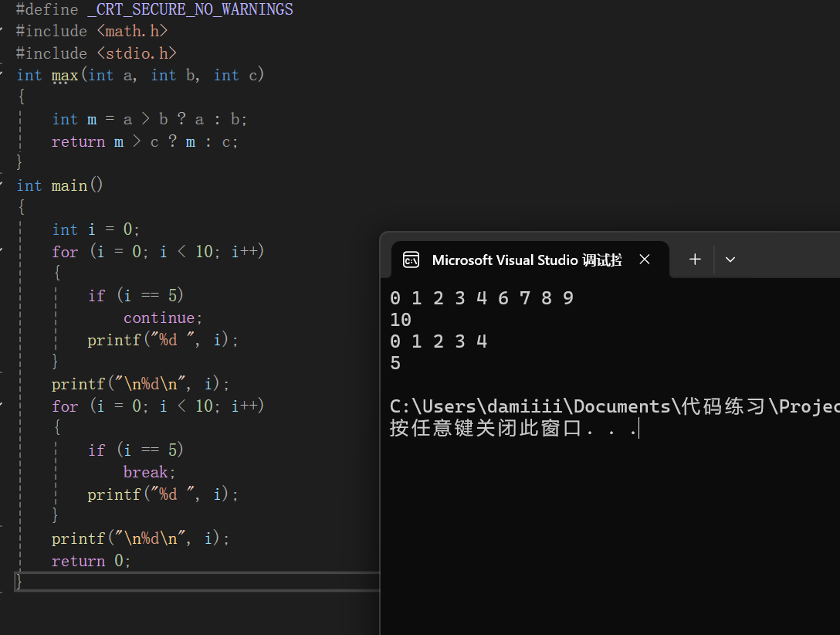
Task: Click the line 'int m = a > b ? a : b;'
Action: coord(150,119)
